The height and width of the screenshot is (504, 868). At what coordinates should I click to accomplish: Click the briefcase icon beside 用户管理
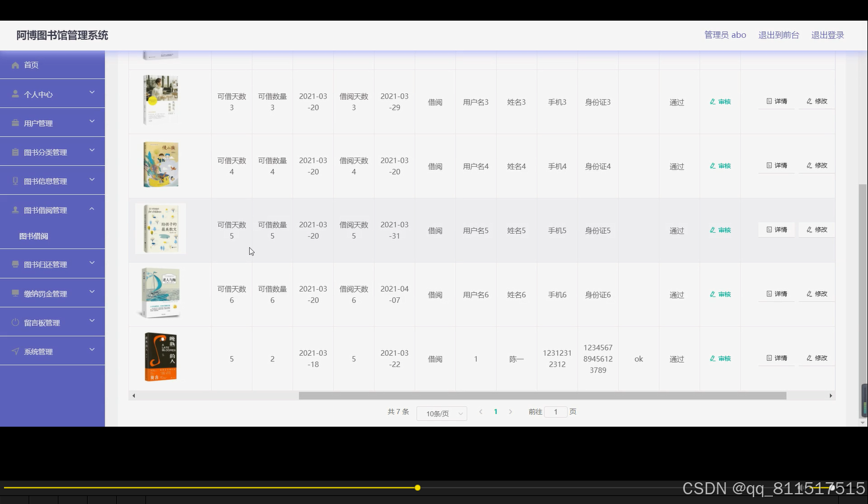(15, 123)
